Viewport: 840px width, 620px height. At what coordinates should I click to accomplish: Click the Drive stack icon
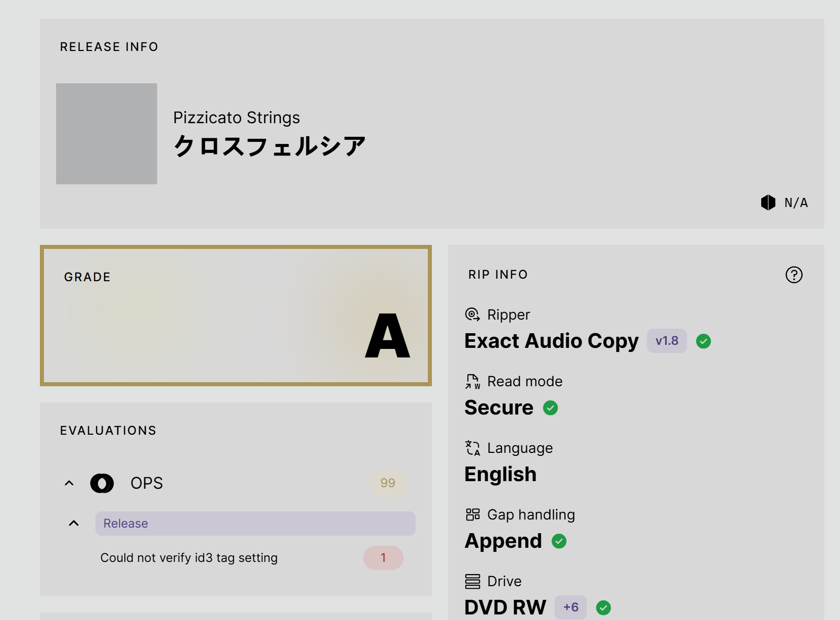472,581
